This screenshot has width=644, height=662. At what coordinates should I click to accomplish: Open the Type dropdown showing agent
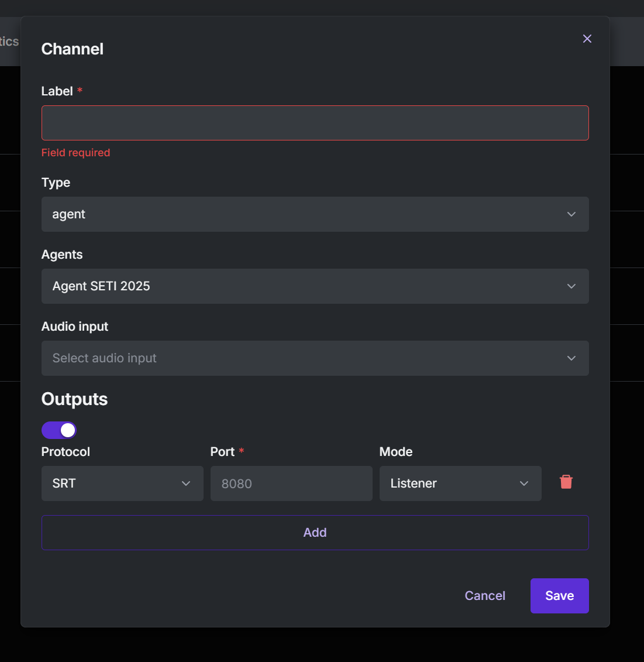coord(315,214)
